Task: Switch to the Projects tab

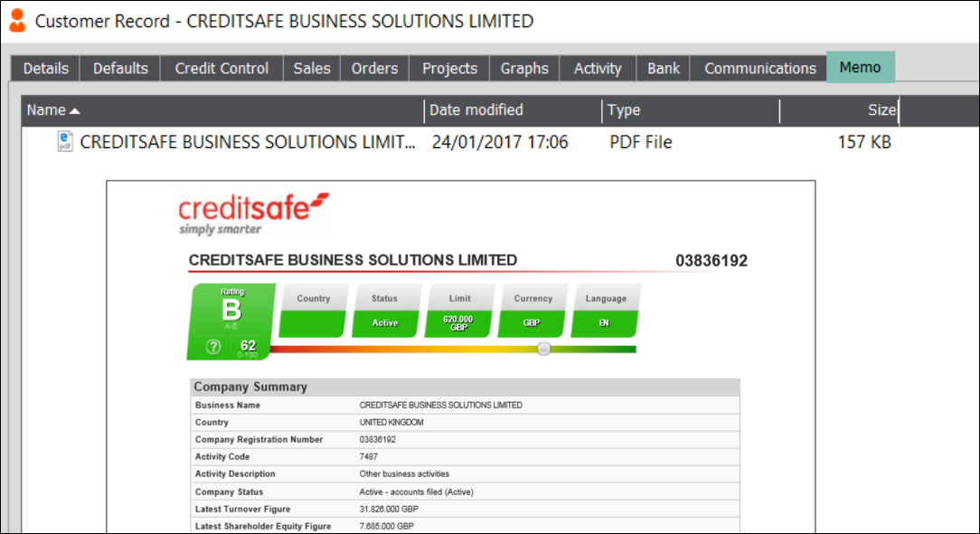Action: [x=449, y=68]
